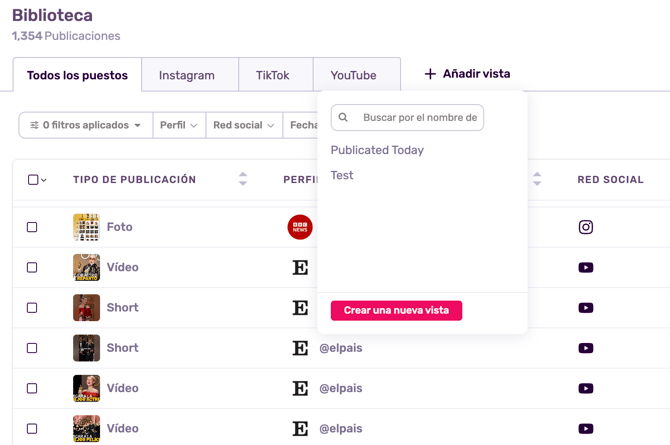This screenshot has height=445, width=670.
Task: Click the filter sliders icon
Action: coord(34,125)
